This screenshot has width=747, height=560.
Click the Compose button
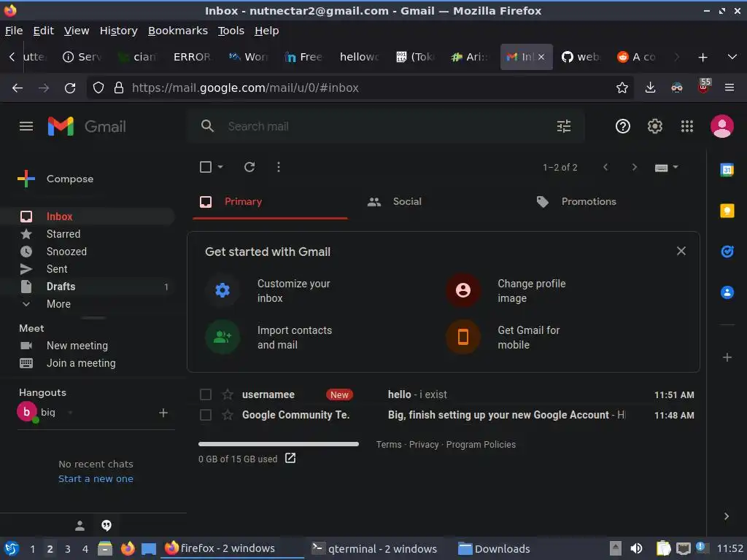click(x=55, y=179)
